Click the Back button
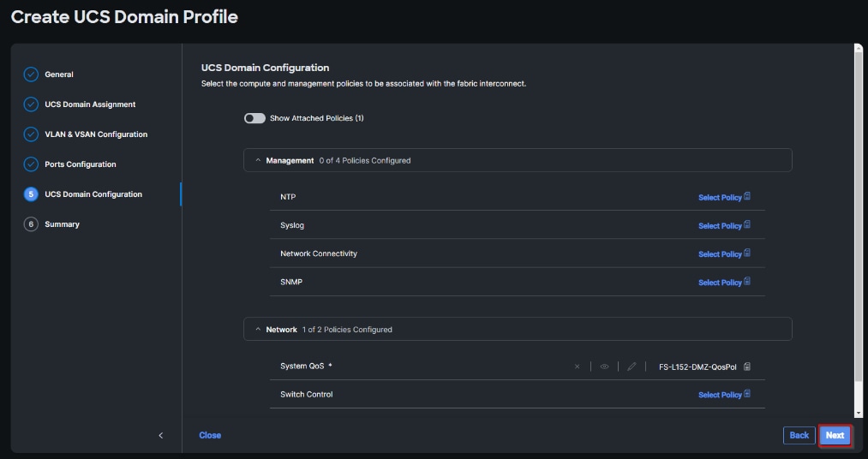 [x=799, y=435]
